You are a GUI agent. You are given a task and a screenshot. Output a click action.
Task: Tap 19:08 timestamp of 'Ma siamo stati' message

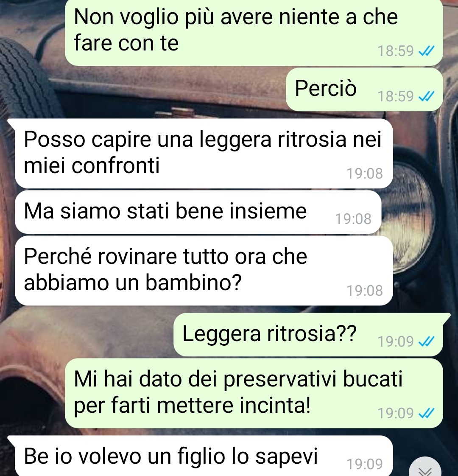tap(353, 219)
